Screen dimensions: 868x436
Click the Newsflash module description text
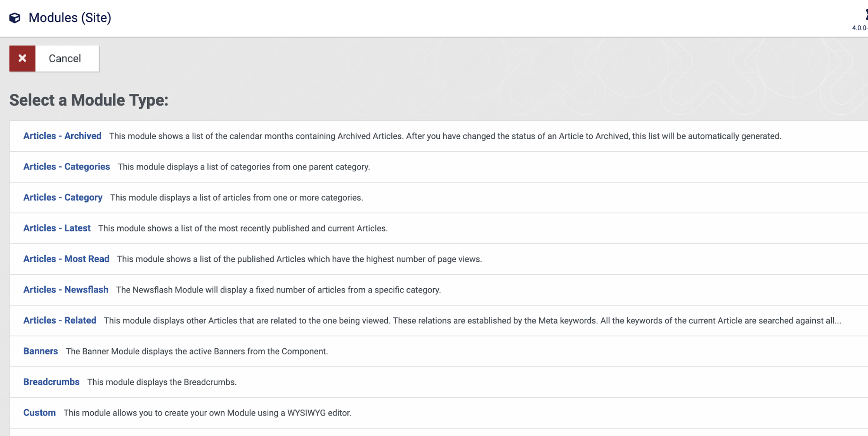point(278,290)
